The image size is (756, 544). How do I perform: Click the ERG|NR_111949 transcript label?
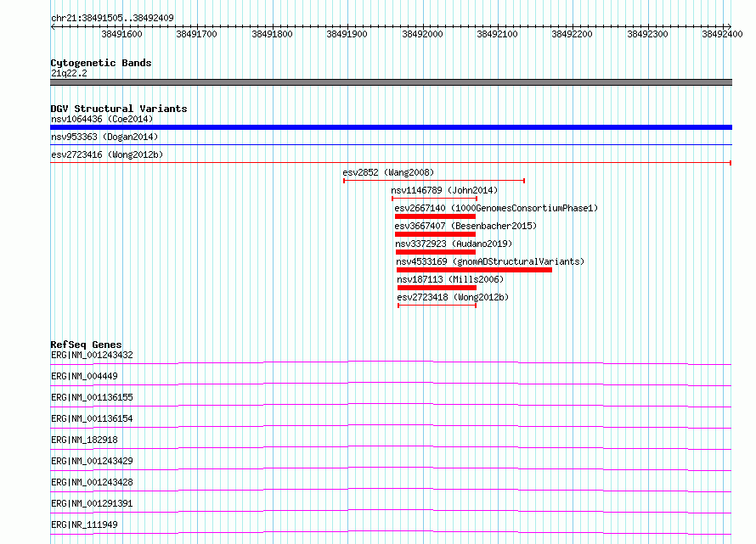[84, 524]
